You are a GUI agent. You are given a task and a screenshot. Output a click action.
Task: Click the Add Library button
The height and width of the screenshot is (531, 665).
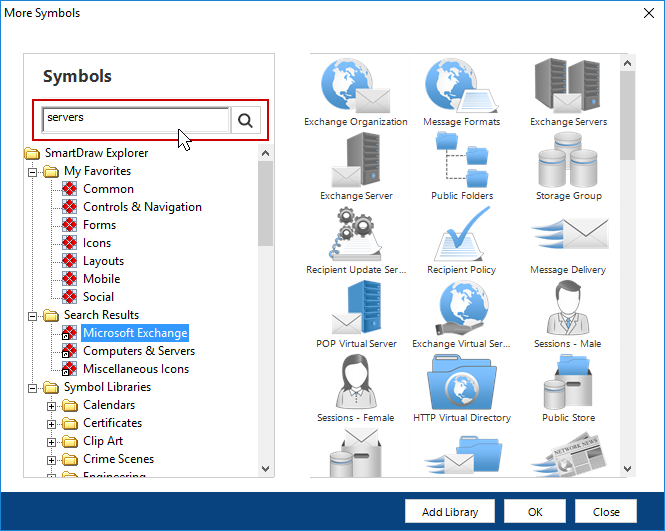[450, 511]
